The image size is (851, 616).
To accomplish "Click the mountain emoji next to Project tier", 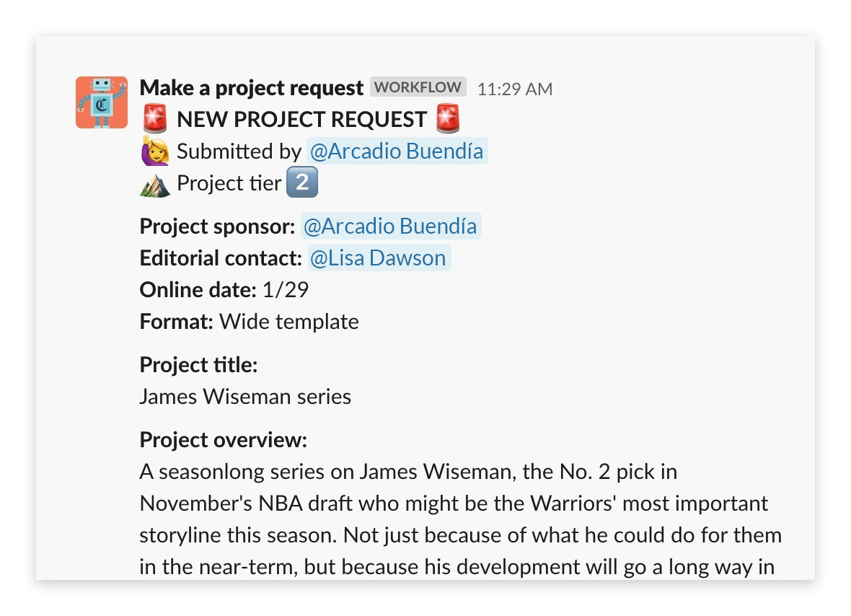I will pyautogui.click(x=155, y=183).
